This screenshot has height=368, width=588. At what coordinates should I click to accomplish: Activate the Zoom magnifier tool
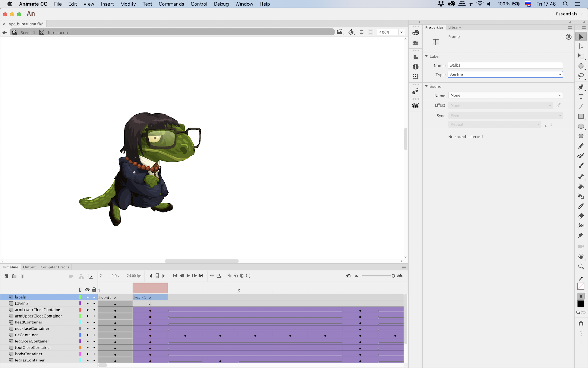coord(581,266)
